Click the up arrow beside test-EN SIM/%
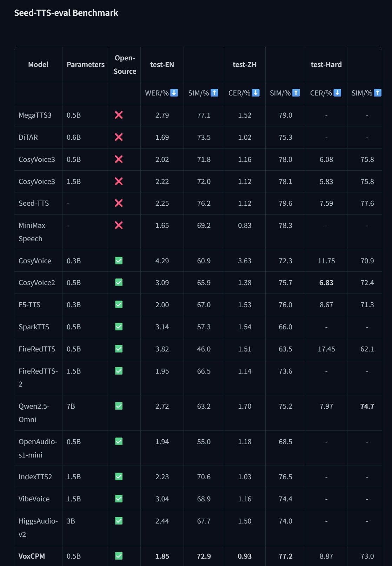392x566 pixels. click(214, 93)
